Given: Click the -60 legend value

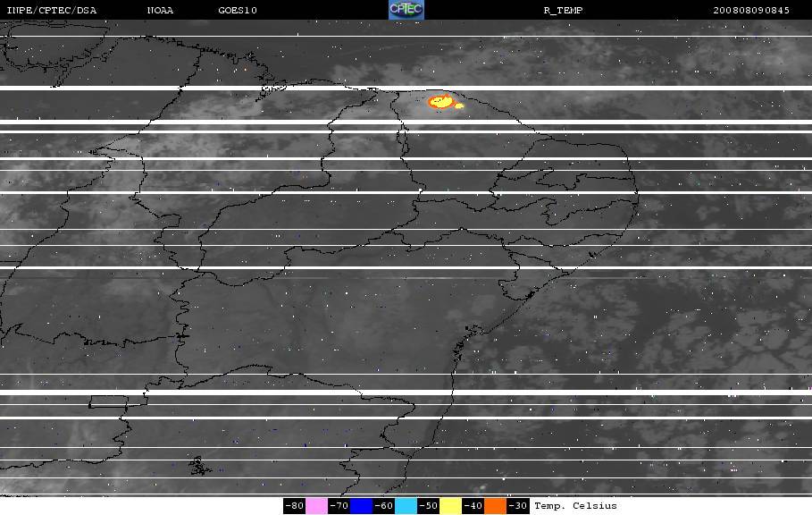Looking at the screenshot, I should (x=384, y=506).
